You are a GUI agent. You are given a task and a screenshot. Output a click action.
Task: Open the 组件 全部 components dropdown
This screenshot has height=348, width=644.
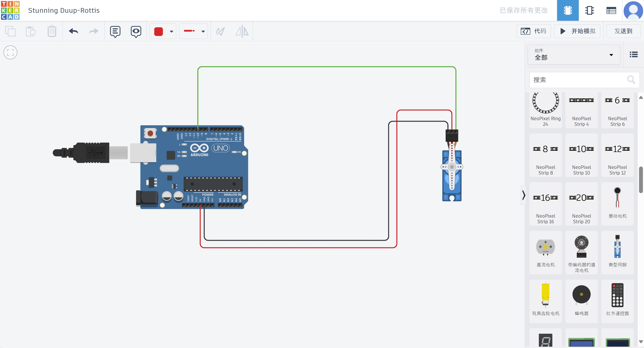click(574, 55)
